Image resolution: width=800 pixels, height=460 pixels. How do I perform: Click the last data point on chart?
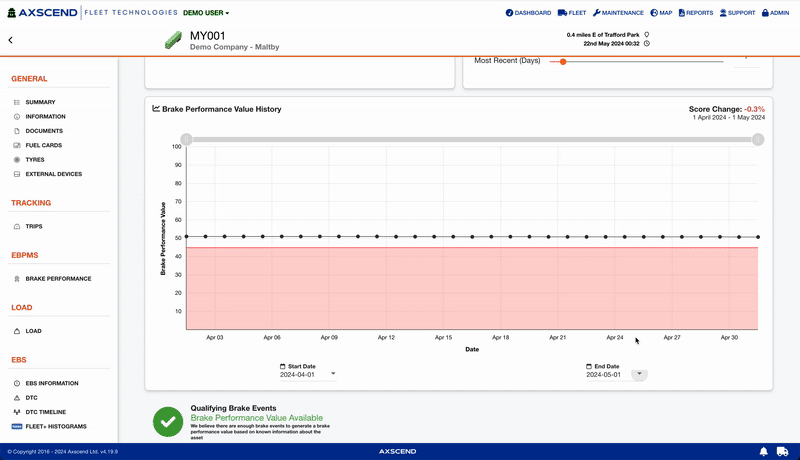[758, 237]
